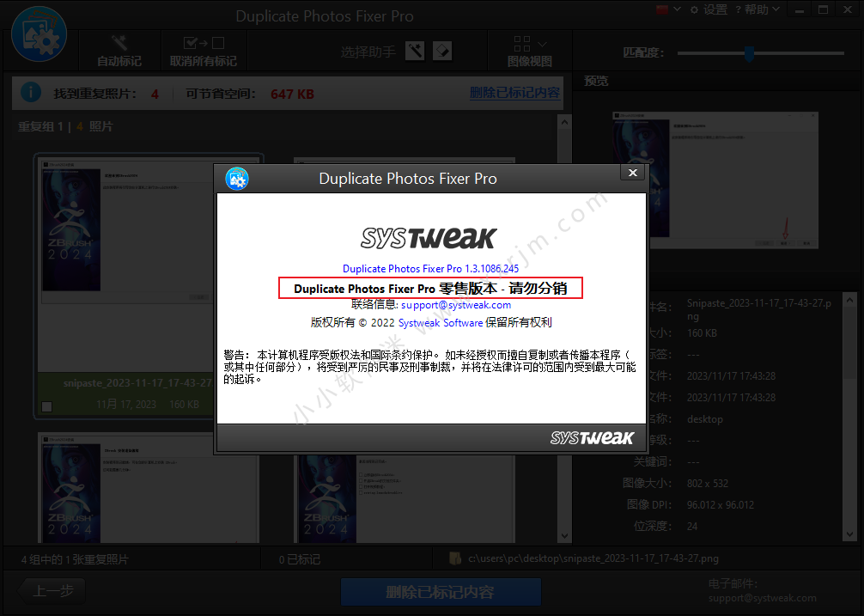
Task: Click the app icon in the about dialog title bar
Action: click(x=237, y=179)
